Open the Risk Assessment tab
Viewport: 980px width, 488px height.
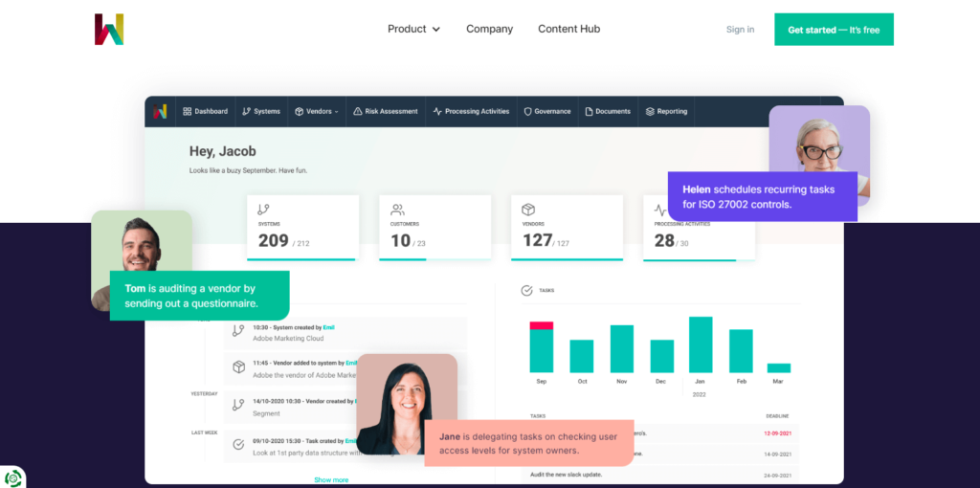[x=386, y=111]
